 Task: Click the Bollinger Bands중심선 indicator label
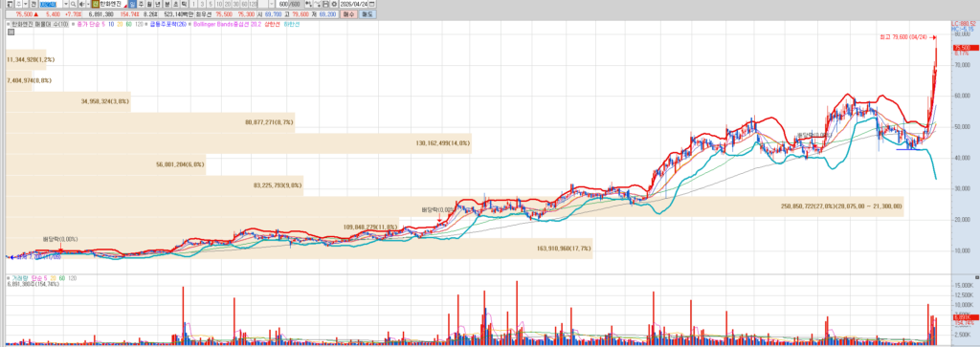pyautogui.click(x=221, y=24)
